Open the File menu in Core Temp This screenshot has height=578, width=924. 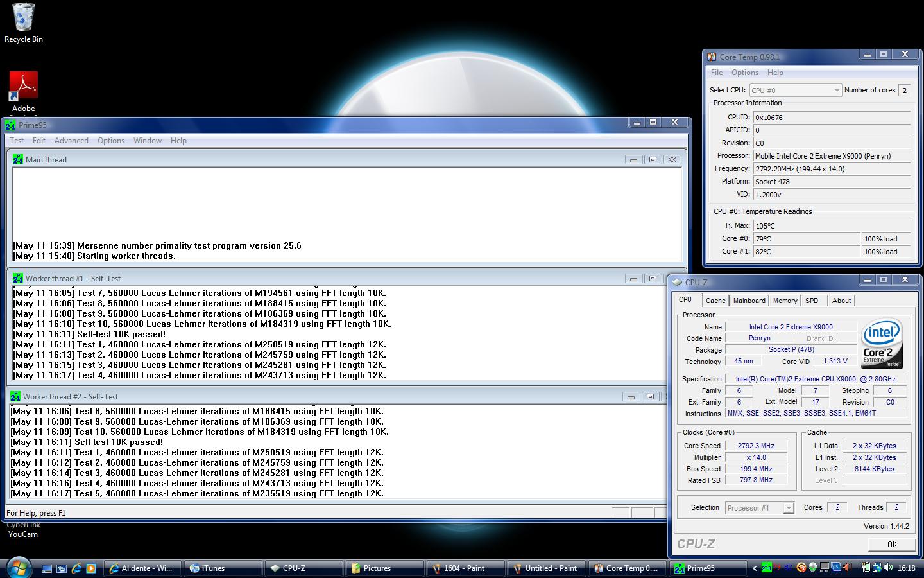click(x=717, y=73)
